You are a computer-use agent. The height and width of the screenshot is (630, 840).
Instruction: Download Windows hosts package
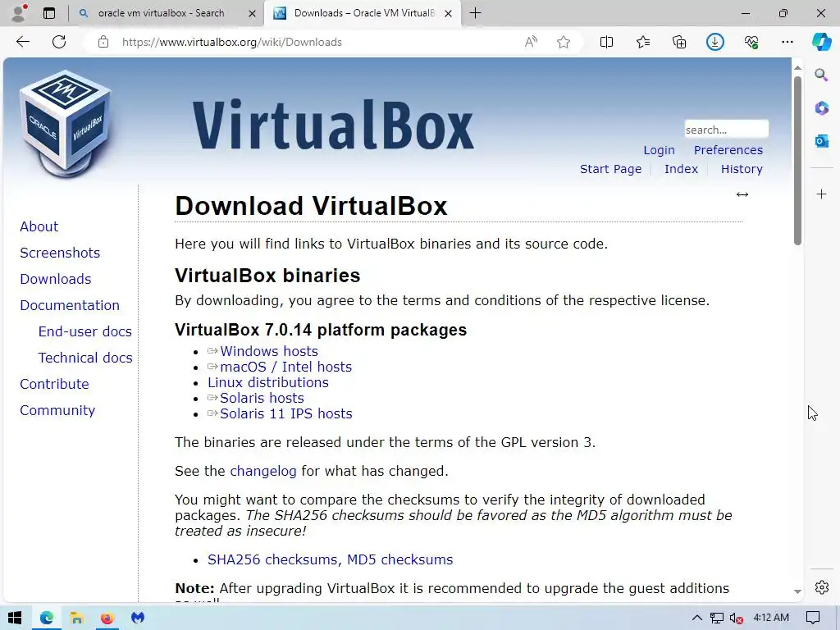(269, 351)
